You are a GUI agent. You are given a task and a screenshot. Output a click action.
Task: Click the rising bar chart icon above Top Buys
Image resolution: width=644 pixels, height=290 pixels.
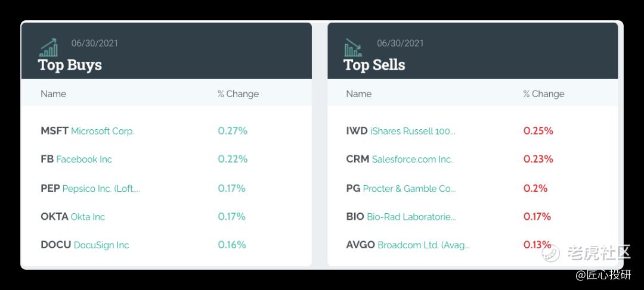(48, 48)
